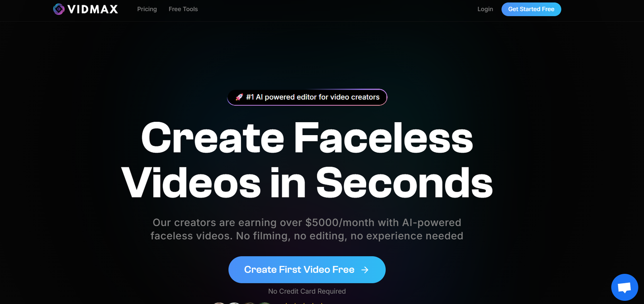Click the arrow icon in Create First Video Free

[x=365, y=270]
